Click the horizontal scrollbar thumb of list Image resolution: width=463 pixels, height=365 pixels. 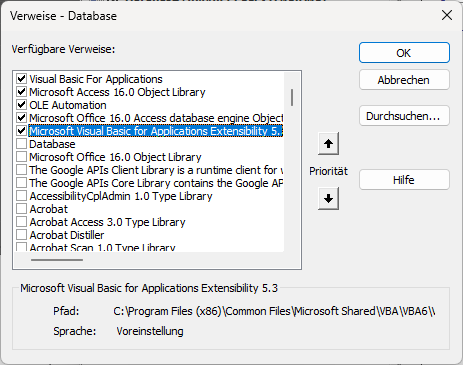[57, 260]
